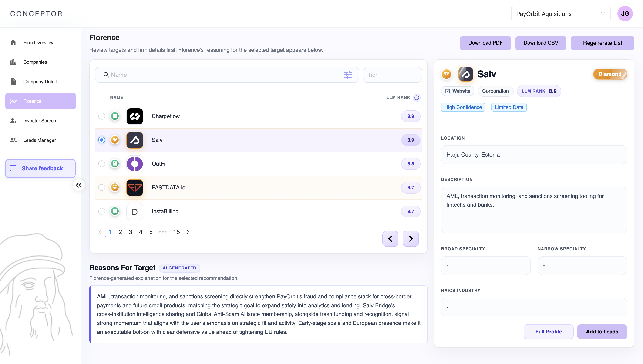This screenshot has width=643, height=364.
Task: Click the FASTDATA.io company logo
Action: point(135,188)
